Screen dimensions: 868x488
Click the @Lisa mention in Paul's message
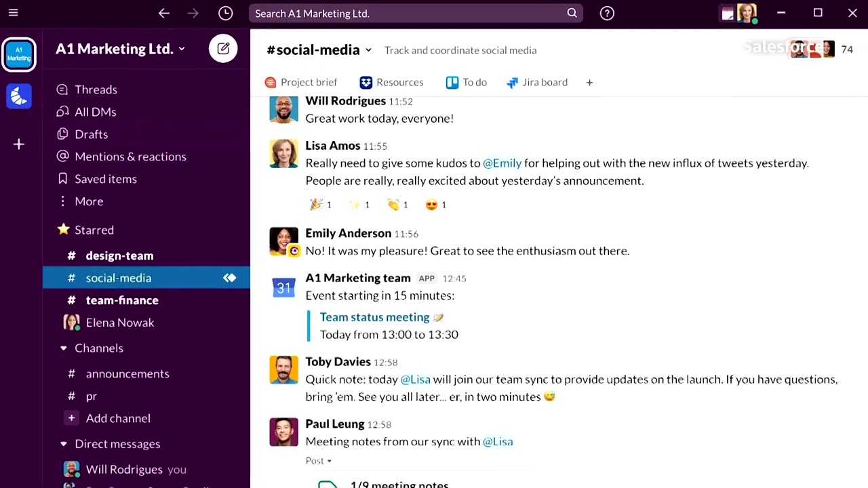click(498, 441)
